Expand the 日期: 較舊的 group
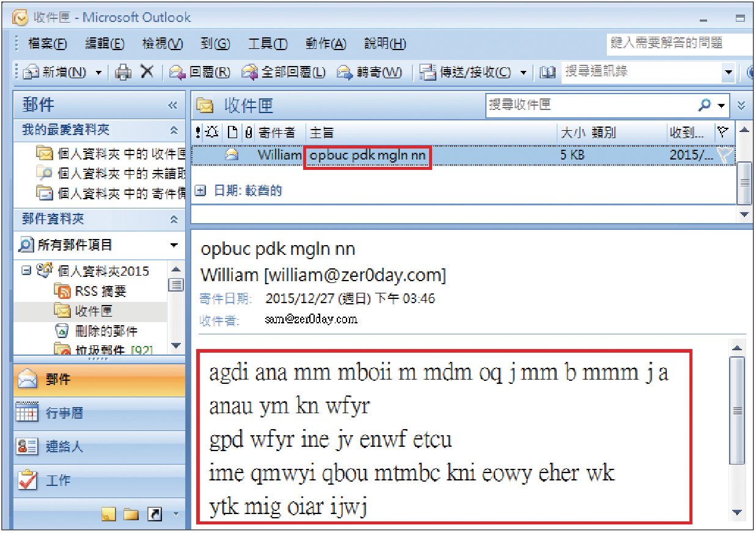Viewport: 756px width, 533px height. (x=200, y=191)
